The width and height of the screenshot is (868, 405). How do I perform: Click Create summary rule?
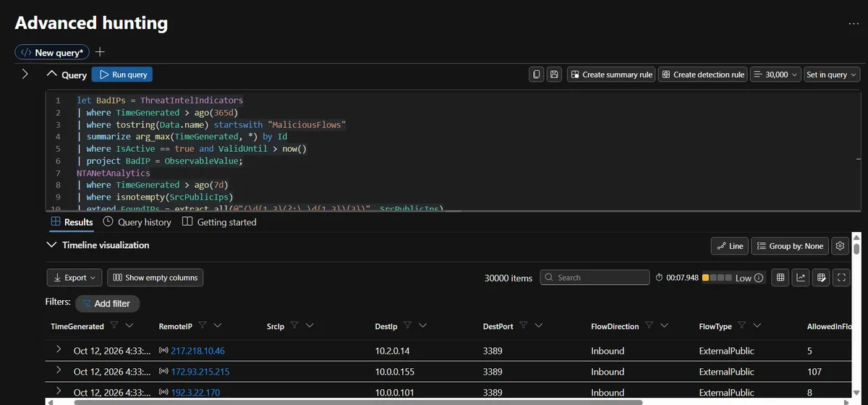(610, 74)
